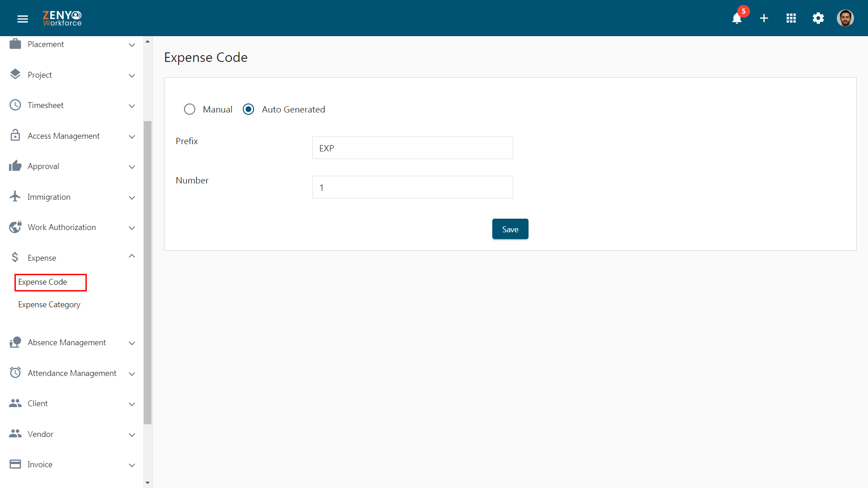Select the Auto Generated radio button
Screen dimensions: 868x488
pos(249,109)
